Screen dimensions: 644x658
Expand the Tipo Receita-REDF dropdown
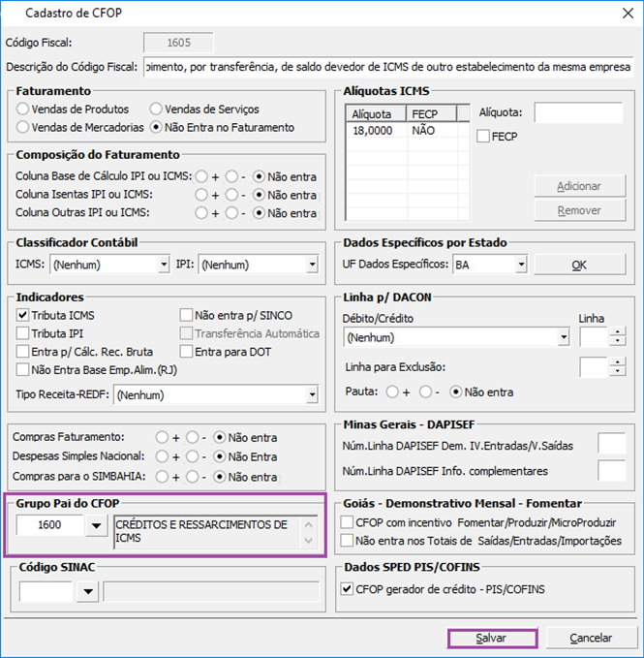pos(312,394)
